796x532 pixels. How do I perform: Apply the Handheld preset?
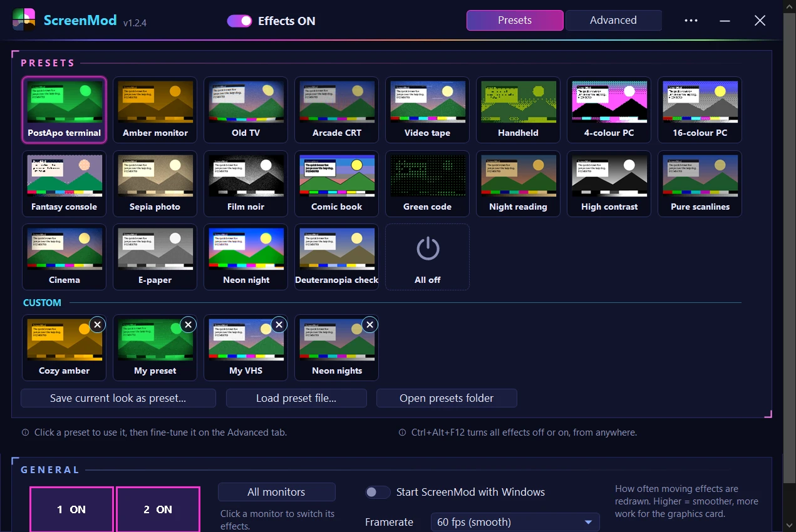[519, 110]
